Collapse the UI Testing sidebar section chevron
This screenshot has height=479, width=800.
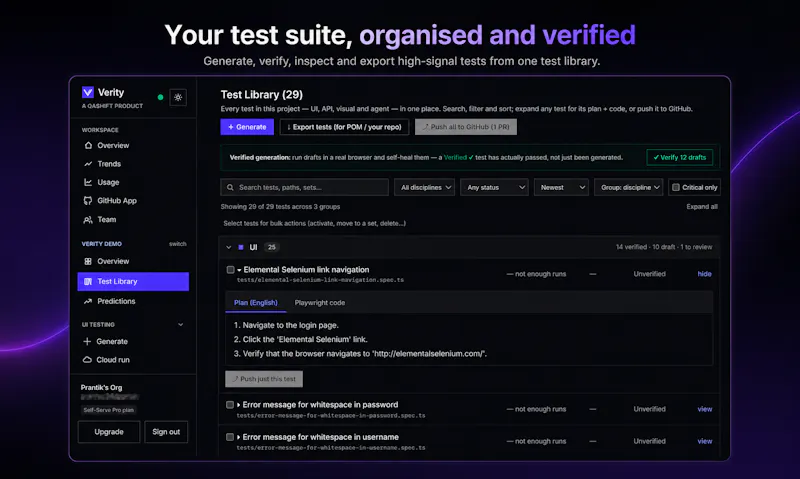point(181,324)
